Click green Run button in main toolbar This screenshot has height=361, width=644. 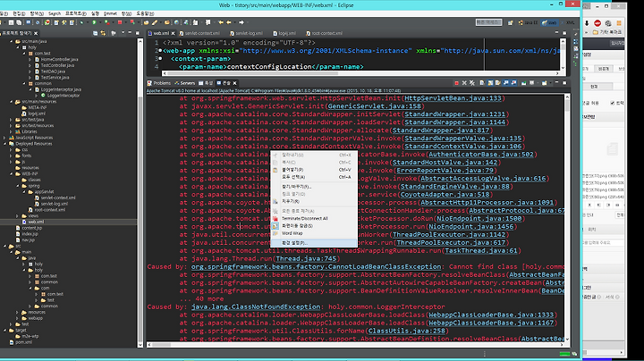94,22
